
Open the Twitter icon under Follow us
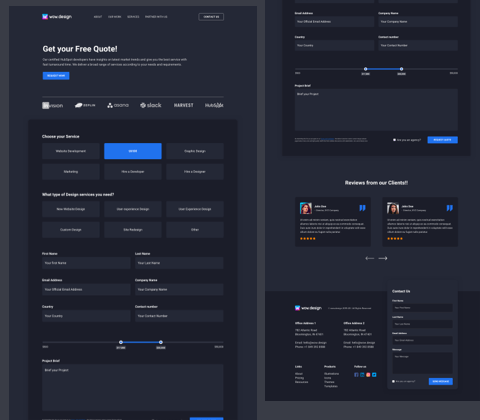pyautogui.click(x=374, y=375)
